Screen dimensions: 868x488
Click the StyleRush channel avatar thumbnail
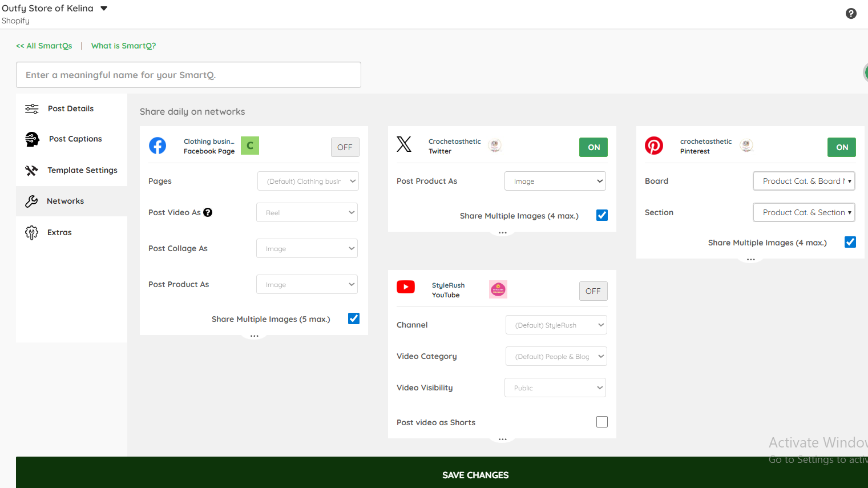point(498,289)
